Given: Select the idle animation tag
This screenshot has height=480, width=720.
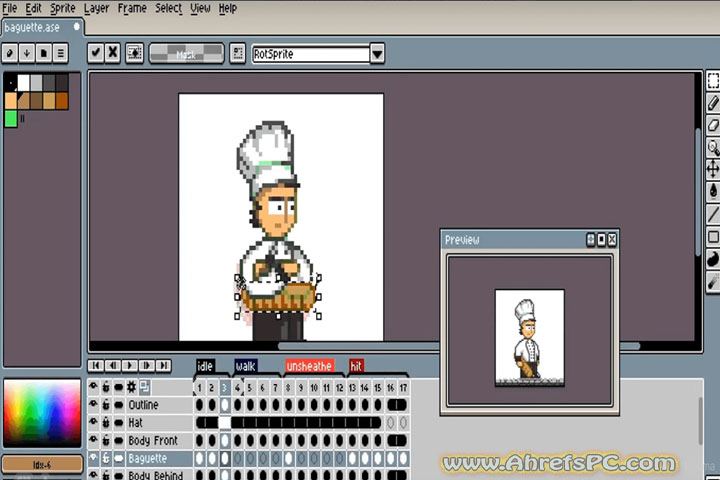Looking at the screenshot, I should click(205, 366).
